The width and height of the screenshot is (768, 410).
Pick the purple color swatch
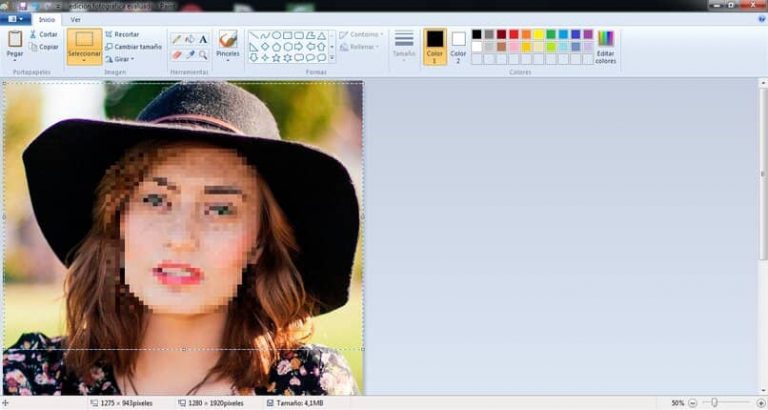pyautogui.click(x=588, y=34)
